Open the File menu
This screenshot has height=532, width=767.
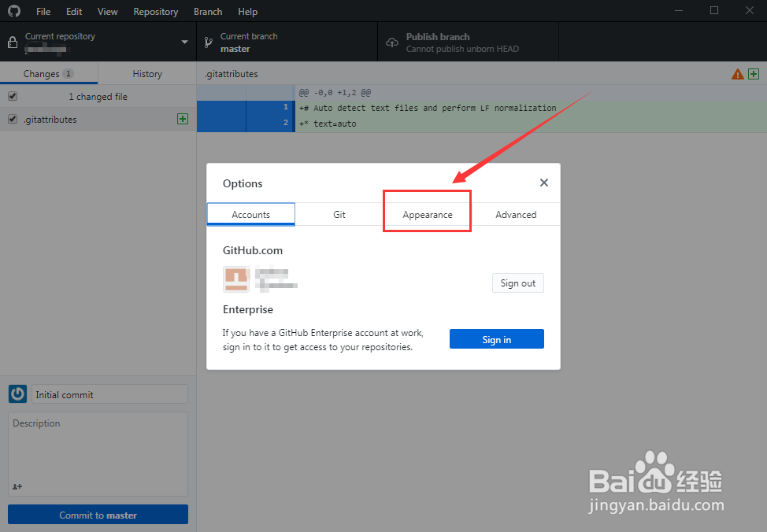[43, 11]
